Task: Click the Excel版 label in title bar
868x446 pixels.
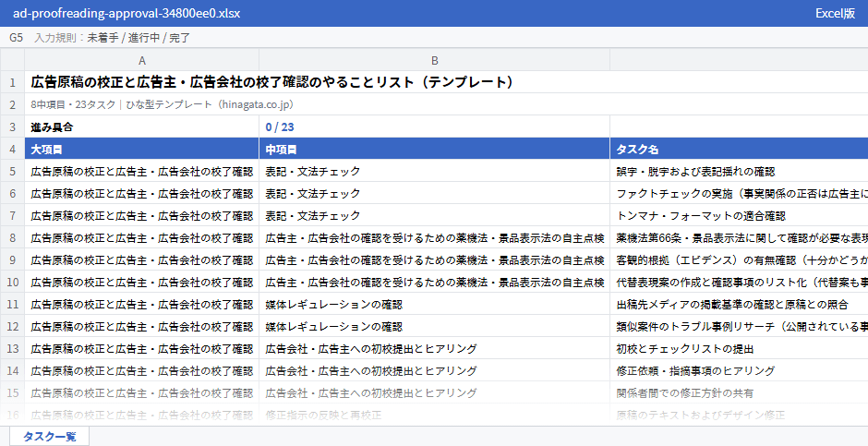Action: coord(836,13)
